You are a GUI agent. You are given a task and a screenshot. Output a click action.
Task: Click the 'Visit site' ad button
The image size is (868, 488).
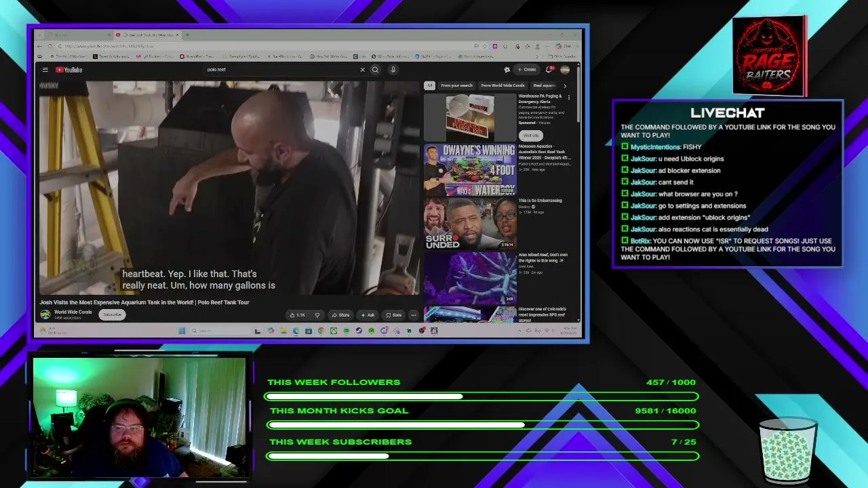pyautogui.click(x=530, y=135)
